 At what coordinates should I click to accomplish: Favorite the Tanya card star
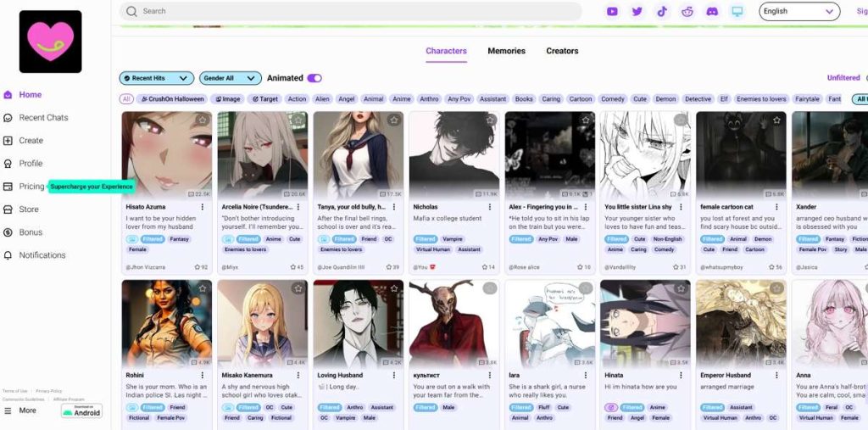394,120
